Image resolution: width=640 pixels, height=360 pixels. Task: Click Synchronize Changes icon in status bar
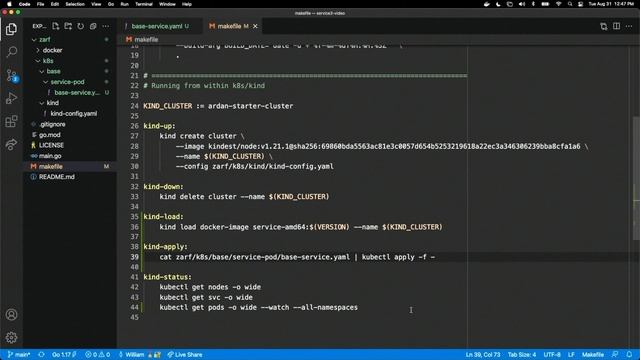click(41, 355)
